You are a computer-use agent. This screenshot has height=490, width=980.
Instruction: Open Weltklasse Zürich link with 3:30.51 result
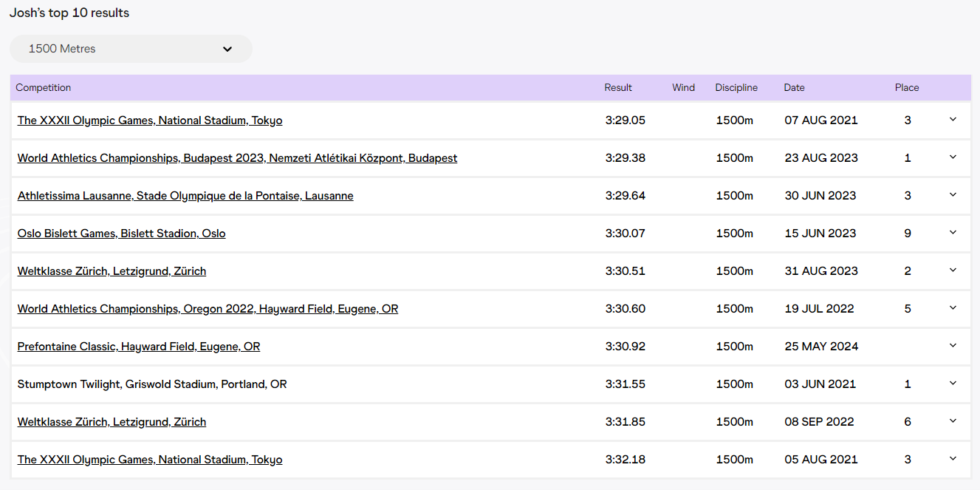tap(112, 271)
